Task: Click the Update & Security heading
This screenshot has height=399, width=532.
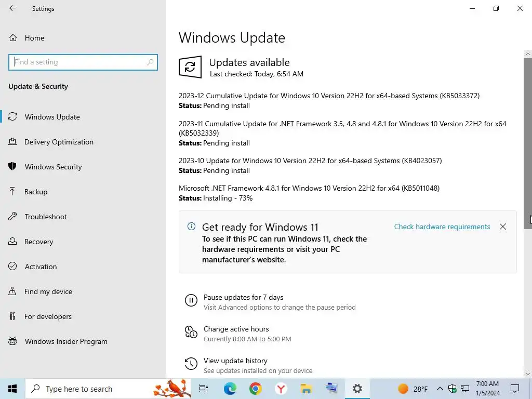Action: click(x=38, y=86)
